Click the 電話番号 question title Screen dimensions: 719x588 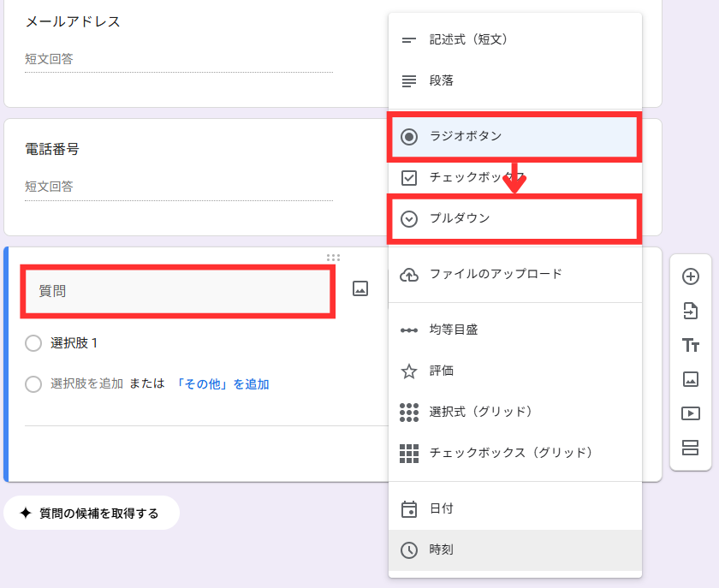pyautogui.click(x=52, y=149)
